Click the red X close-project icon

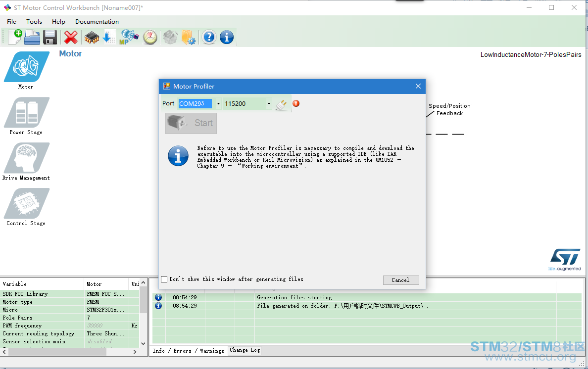(x=70, y=38)
